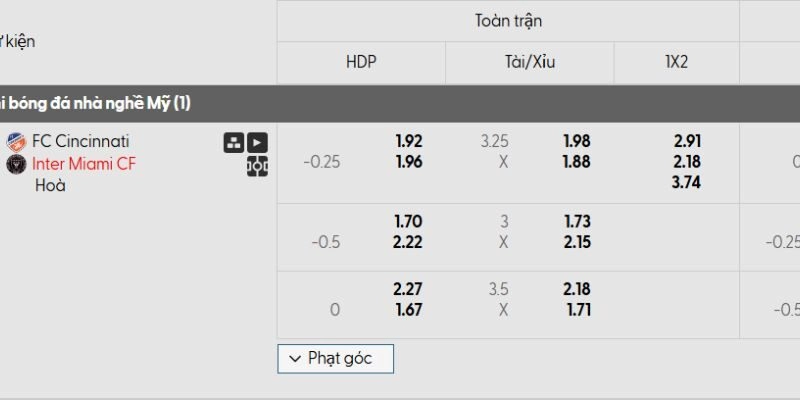Expand the Phạt góc dropdown
Viewport: 800px width, 400px height.
point(335,358)
